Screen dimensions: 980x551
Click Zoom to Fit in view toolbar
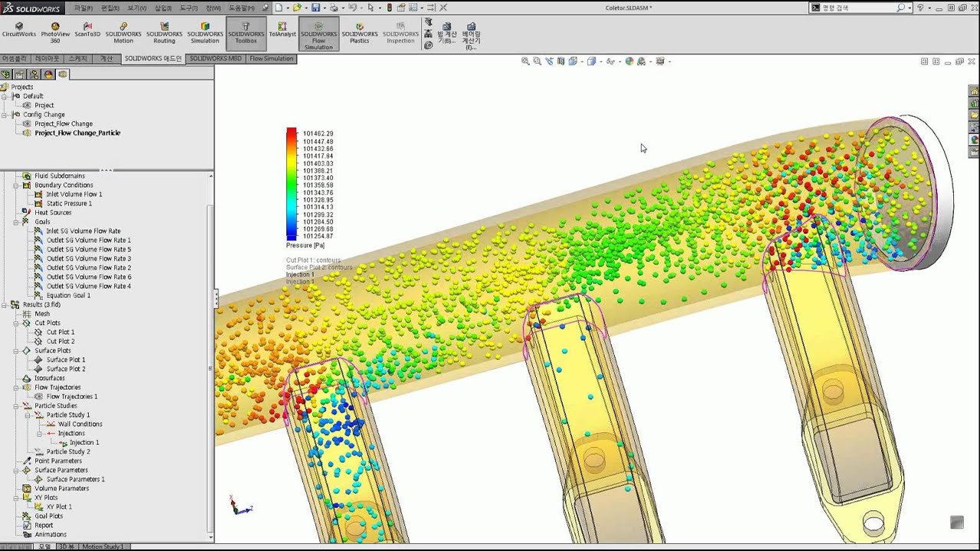click(x=525, y=61)
